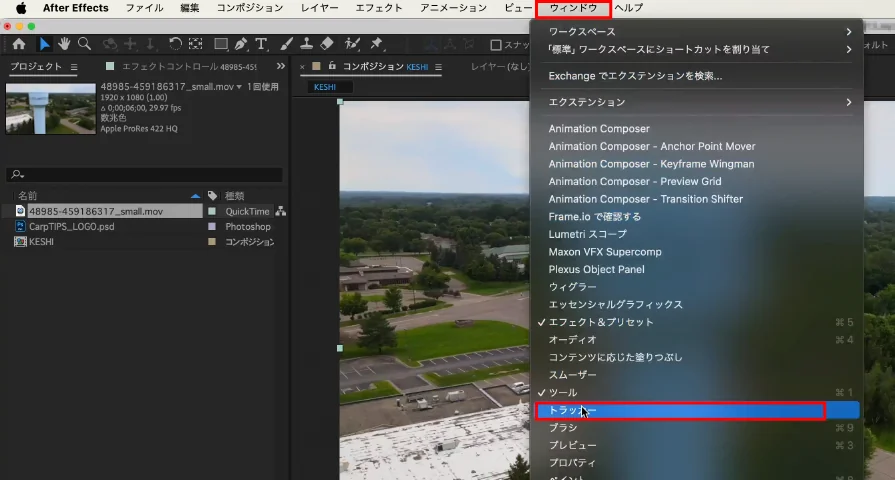This screenshot has height=480, width=895.
Task: Close the composition viewer tab
Action: 302,67
